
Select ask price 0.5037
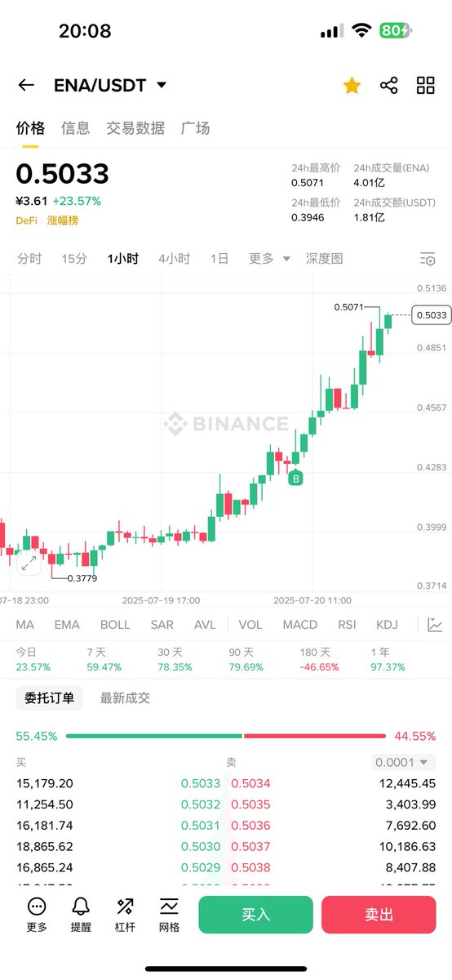click(x=250, y=847)
